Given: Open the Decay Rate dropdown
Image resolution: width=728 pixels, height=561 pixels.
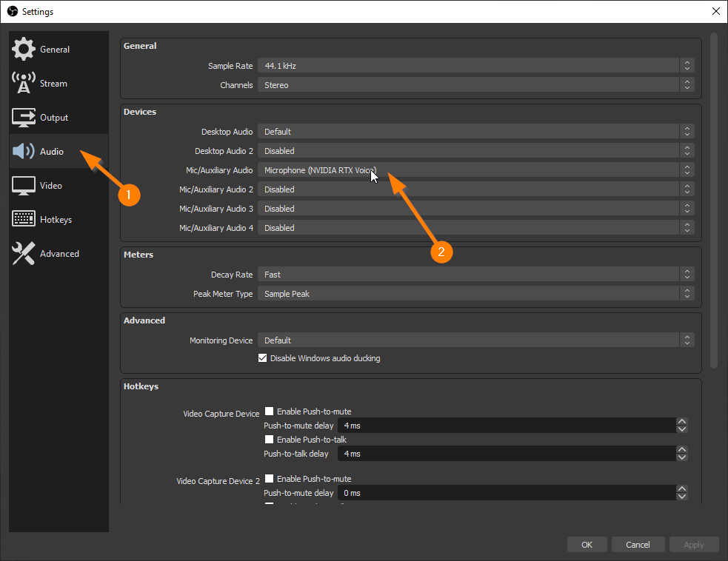Looking at the screenshot, I should 476,275.
